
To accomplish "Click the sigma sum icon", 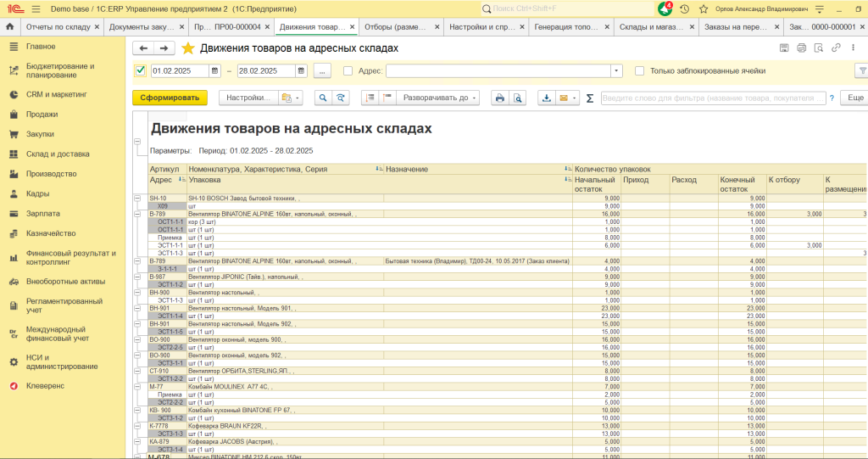I will click(x=590, y=98).
